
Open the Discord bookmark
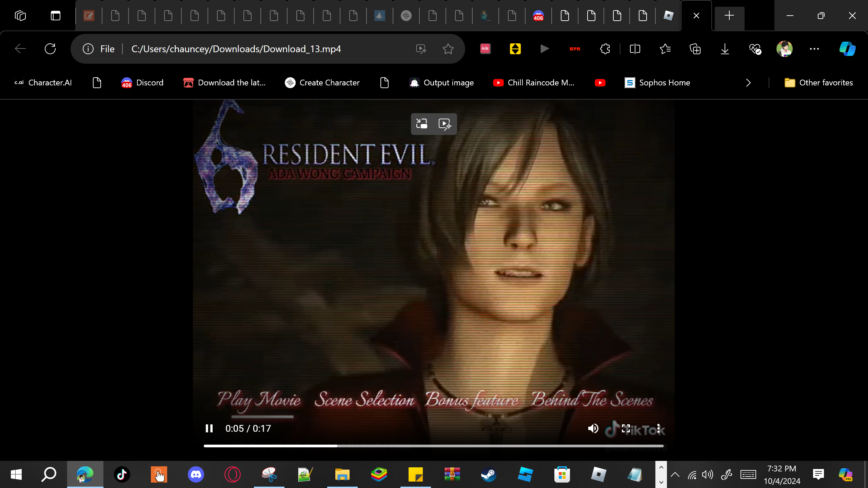tap(142, 83)
